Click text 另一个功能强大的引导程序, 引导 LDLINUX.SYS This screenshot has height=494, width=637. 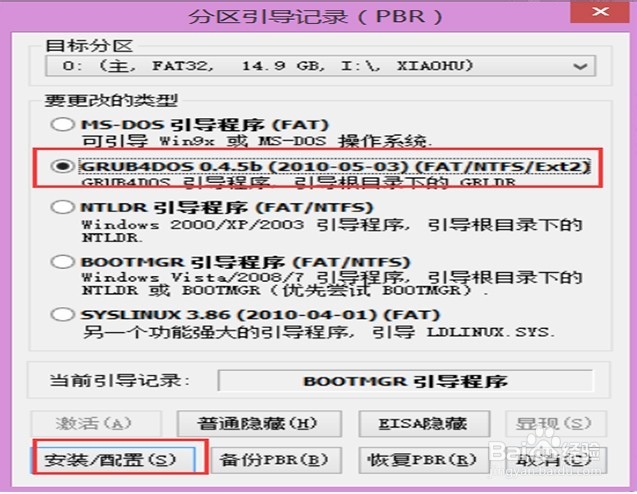318,332
